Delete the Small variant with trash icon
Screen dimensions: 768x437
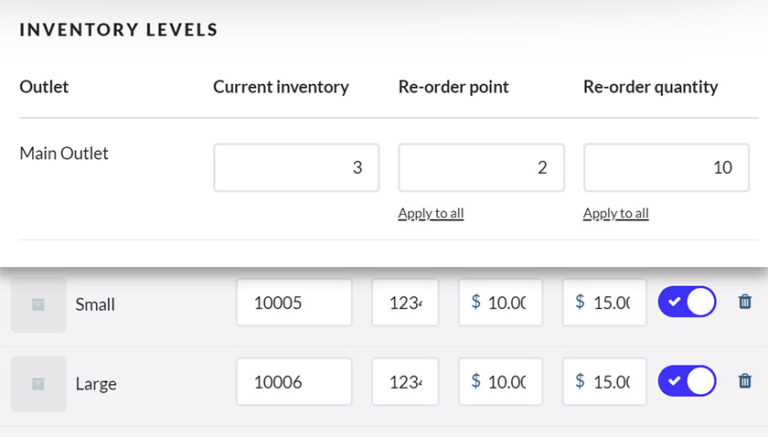[x=744, y=302]
